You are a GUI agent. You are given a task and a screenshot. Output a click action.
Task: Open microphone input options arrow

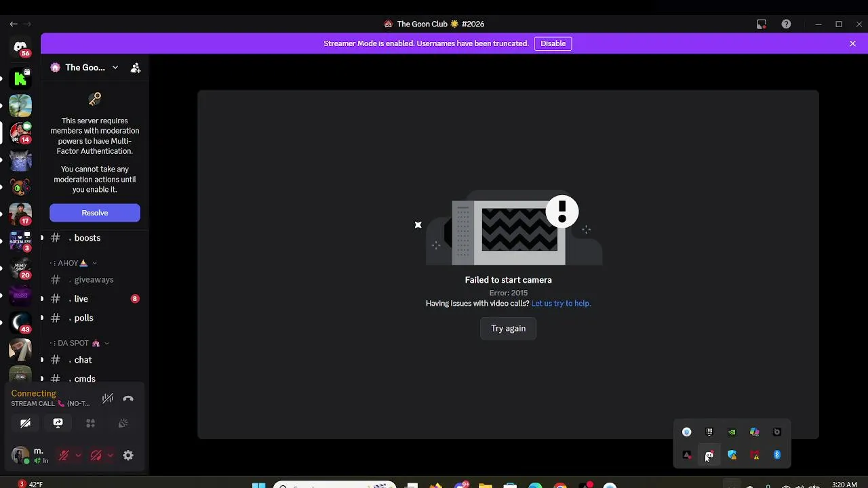(x=78, y=455)
